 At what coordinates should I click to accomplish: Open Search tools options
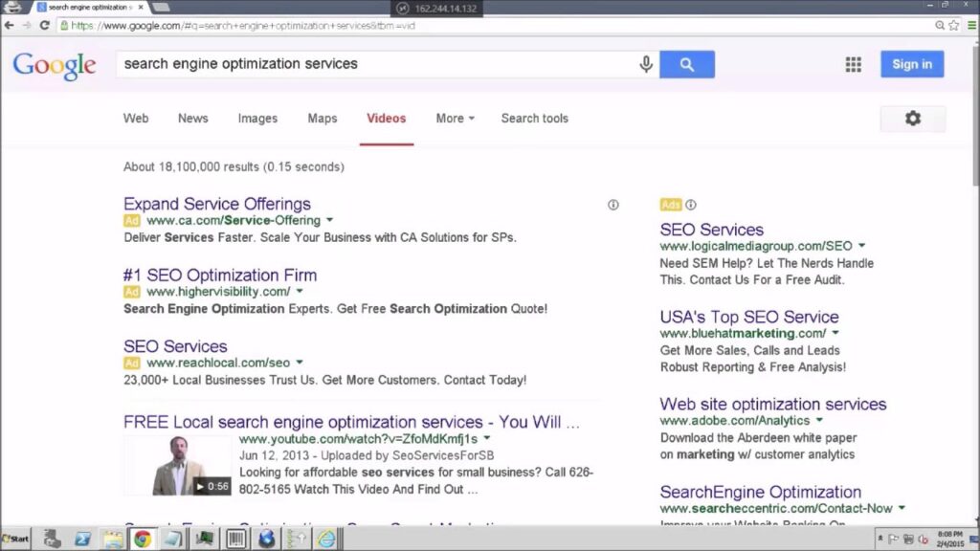pyautogui.click(x=534, y=119)
